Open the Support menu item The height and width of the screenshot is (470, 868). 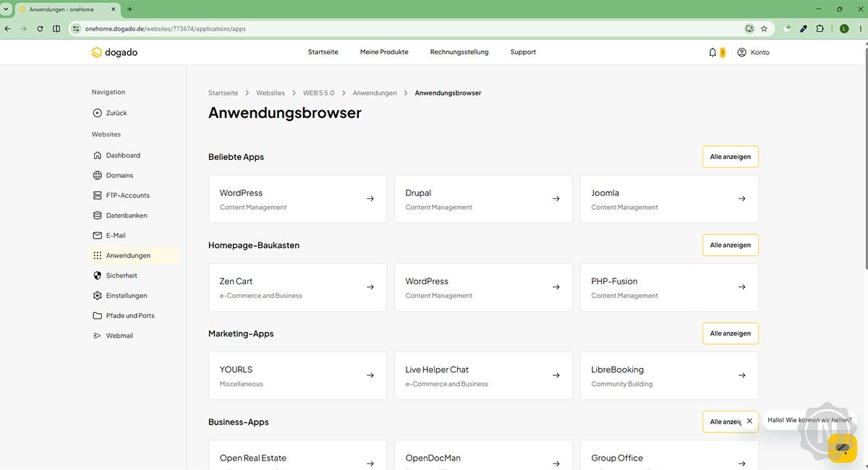523,52
